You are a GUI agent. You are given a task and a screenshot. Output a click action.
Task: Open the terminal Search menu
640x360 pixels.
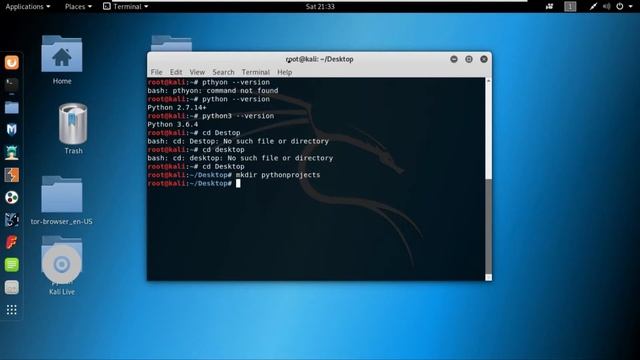click(223, 72)
